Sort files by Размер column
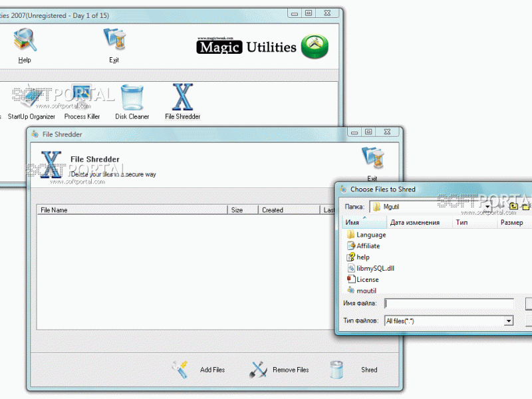 514,222
